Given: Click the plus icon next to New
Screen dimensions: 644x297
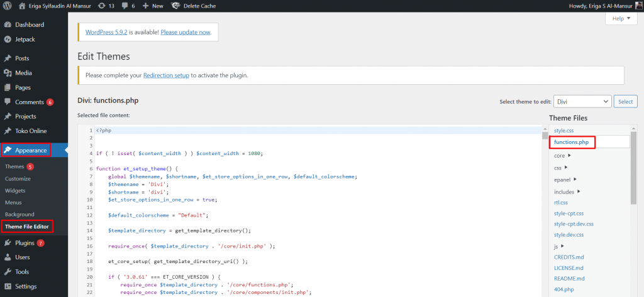Looking at the screenshot, I should point(145,6).
